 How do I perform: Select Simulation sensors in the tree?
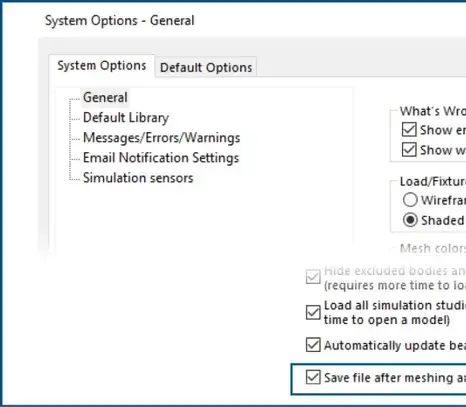click(138, 178)
